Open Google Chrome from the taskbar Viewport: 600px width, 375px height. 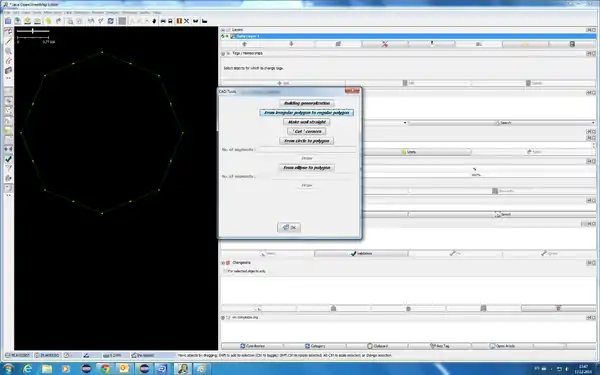point(105,368)
